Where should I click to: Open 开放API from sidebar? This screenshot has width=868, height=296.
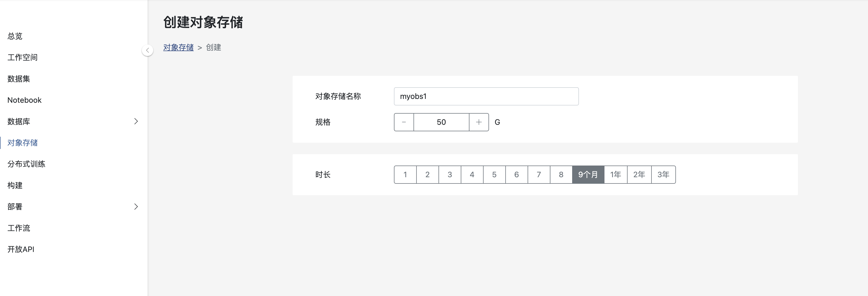coord(21,250)
